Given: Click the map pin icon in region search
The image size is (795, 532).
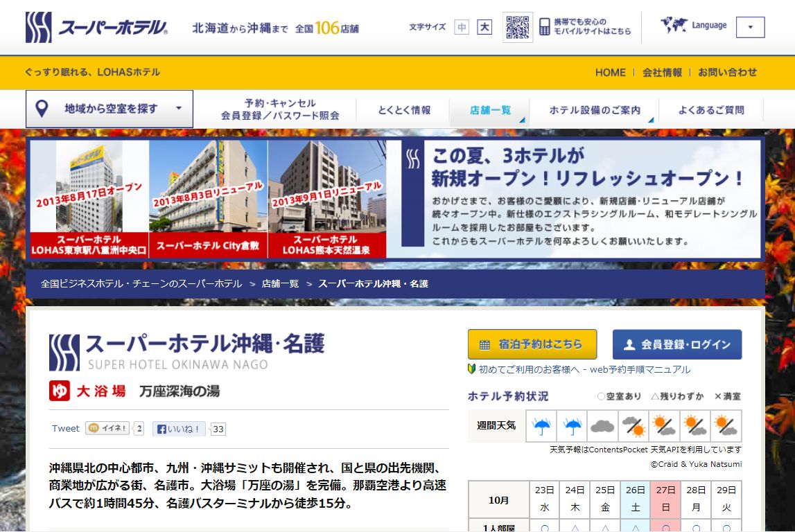Looking at the screenshot, I should [42, 109].
